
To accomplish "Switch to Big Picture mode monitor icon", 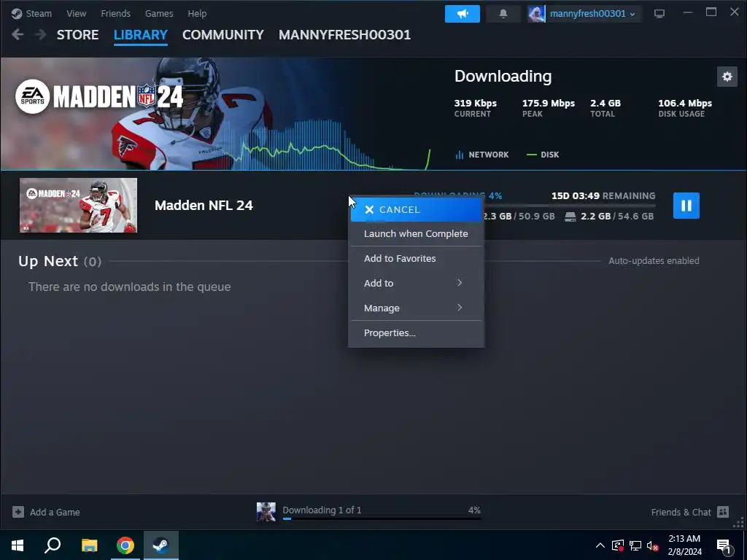I will [659, 14].
